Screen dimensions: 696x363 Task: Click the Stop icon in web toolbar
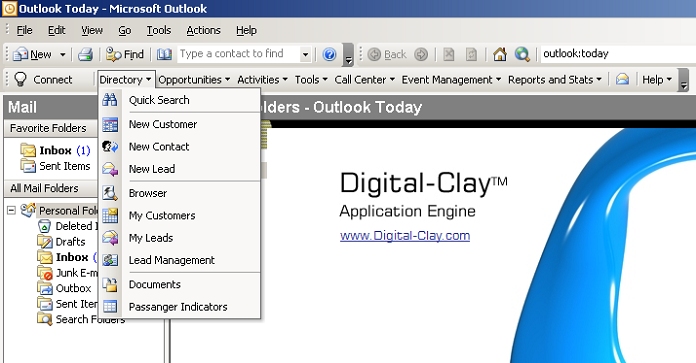point(449,54)
